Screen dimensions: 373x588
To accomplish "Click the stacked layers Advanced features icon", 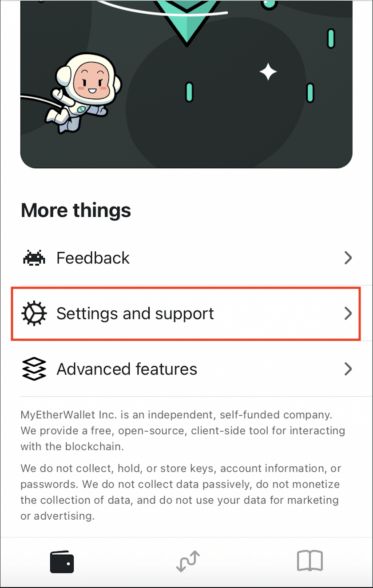I will pos(34,369).
